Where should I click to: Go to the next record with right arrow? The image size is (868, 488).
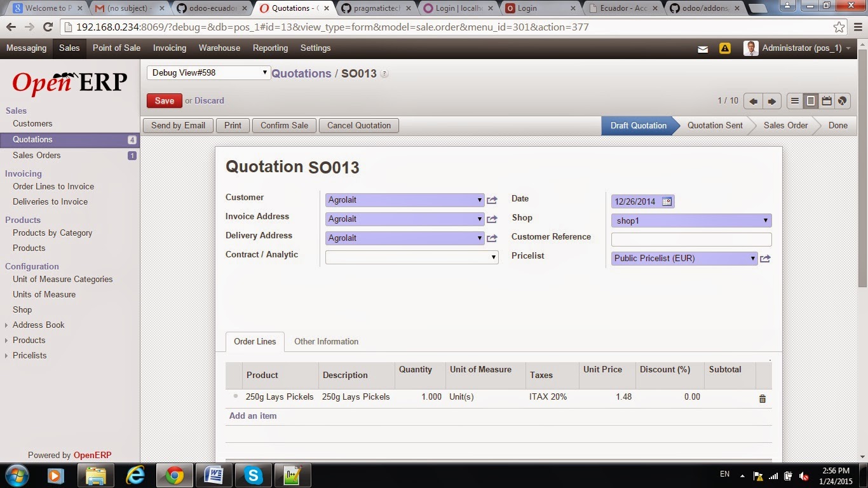point(771,101)
